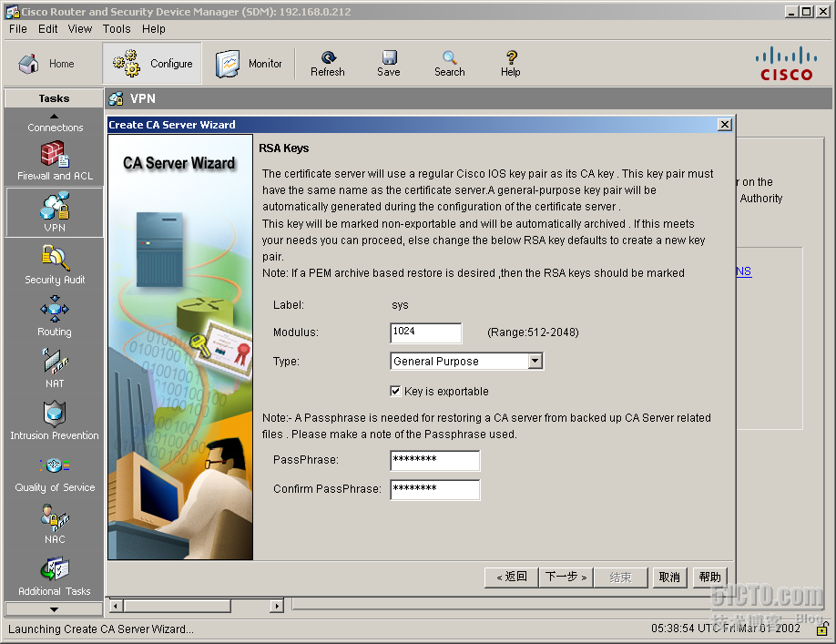The height and width of the screenshot is (644, 836).
Task: Click the Tasks panel header
Action: [x=54, y=98]
